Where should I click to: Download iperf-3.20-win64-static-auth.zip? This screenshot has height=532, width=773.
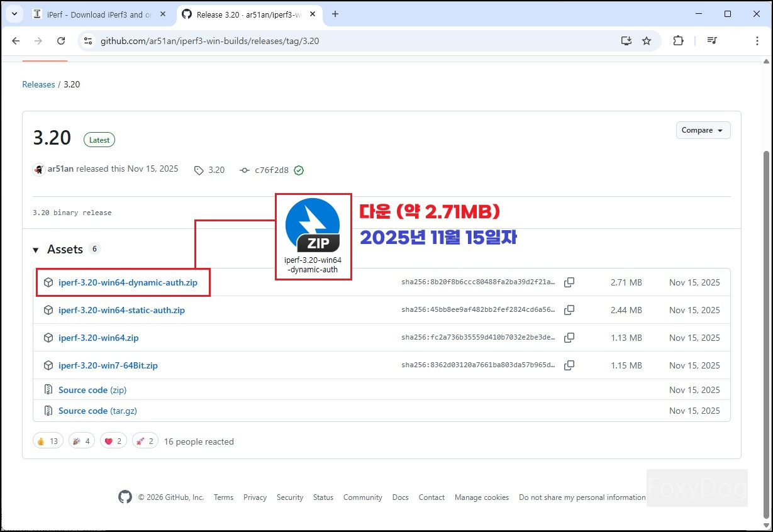click(x=121, y=310)
